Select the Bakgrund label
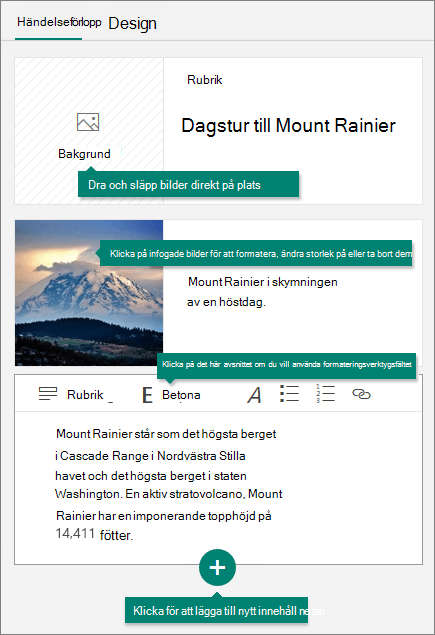Image resolution: width=435 pixels, height=635 pixels. [x=84, y=154]
